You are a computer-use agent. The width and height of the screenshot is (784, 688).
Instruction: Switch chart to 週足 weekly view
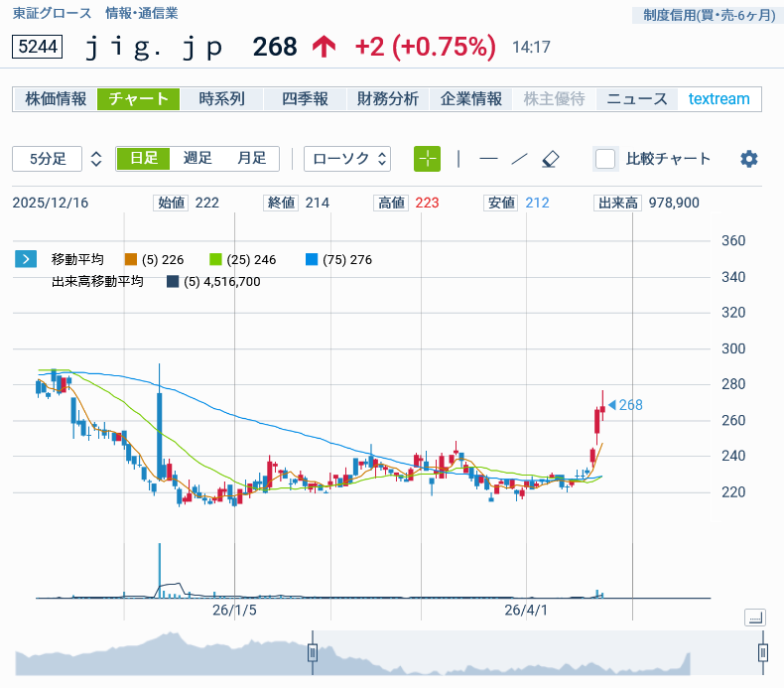click(x=197, y=159)
